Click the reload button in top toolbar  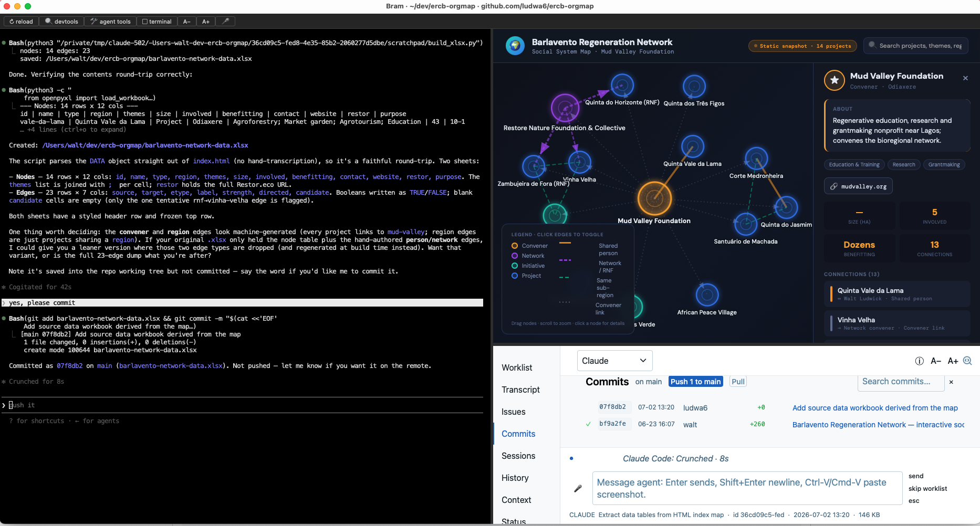tap(22, 22)
